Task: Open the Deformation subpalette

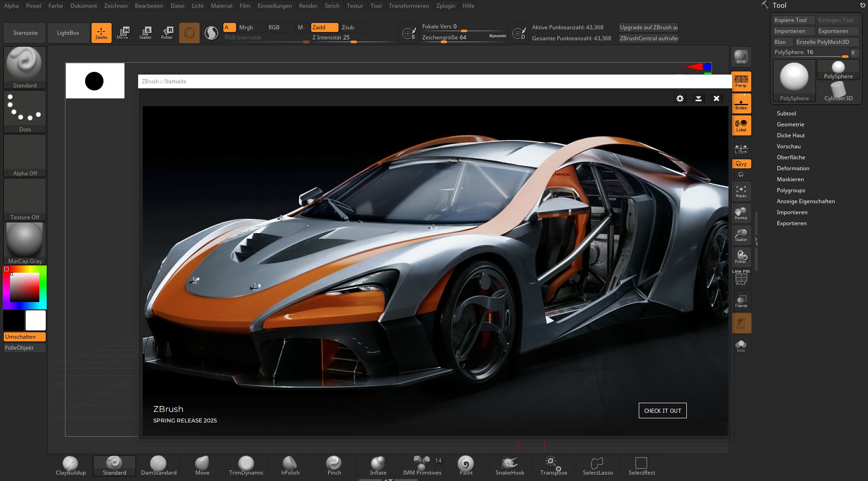Action: point(793,168)
